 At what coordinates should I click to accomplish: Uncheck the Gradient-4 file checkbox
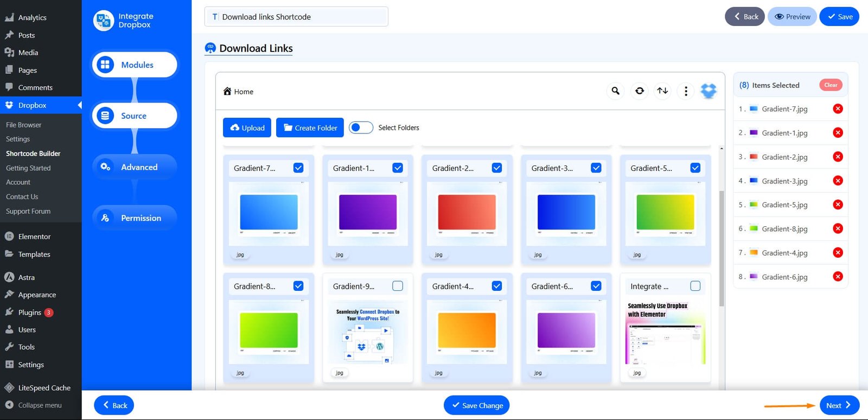pos(497,286)
